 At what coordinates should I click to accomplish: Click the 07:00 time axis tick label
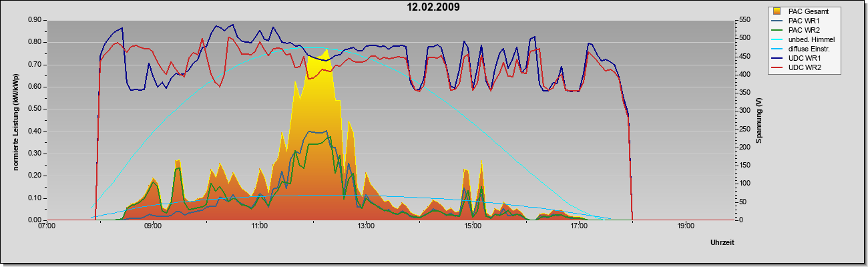point(47,227)
